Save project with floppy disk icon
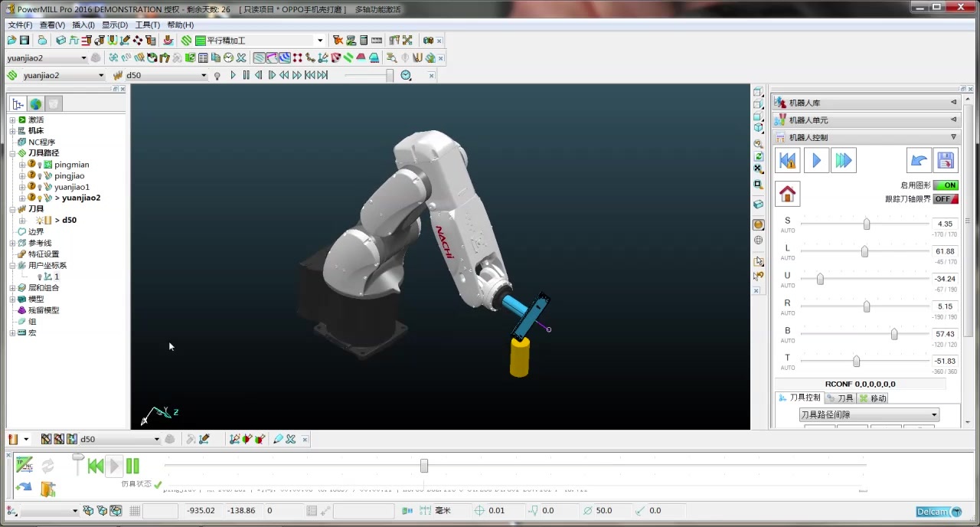 pyautogui.click(x=24, y=41)
